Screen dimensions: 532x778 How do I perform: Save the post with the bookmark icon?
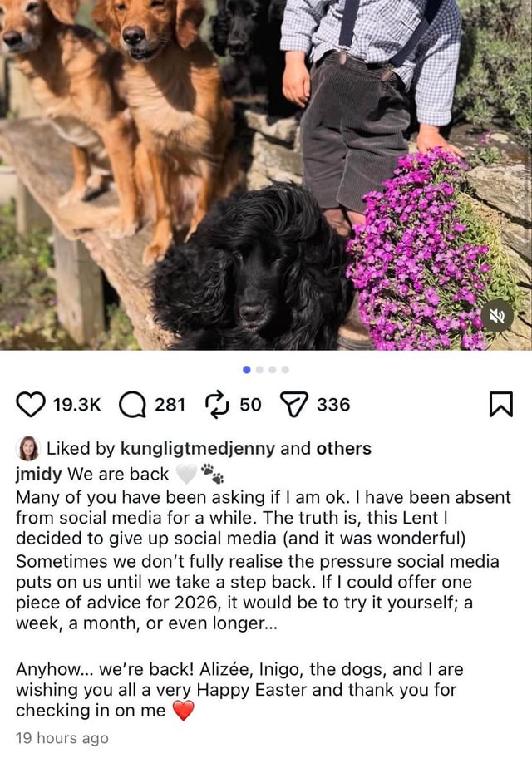[500, 405]
